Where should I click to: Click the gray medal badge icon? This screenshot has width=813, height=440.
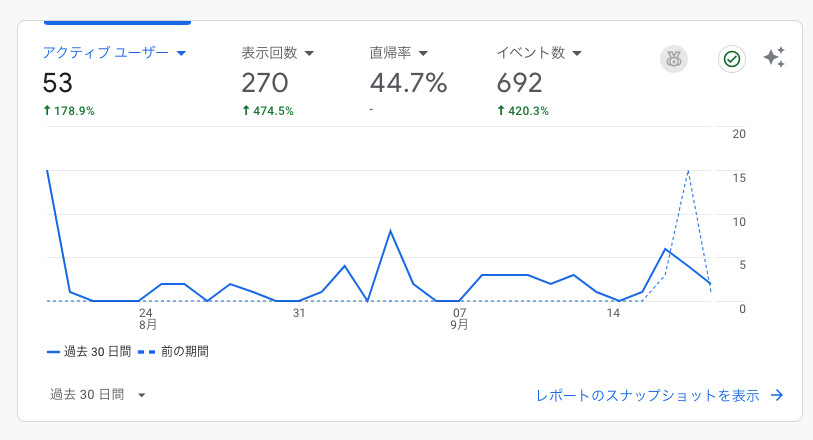point(674,59)
